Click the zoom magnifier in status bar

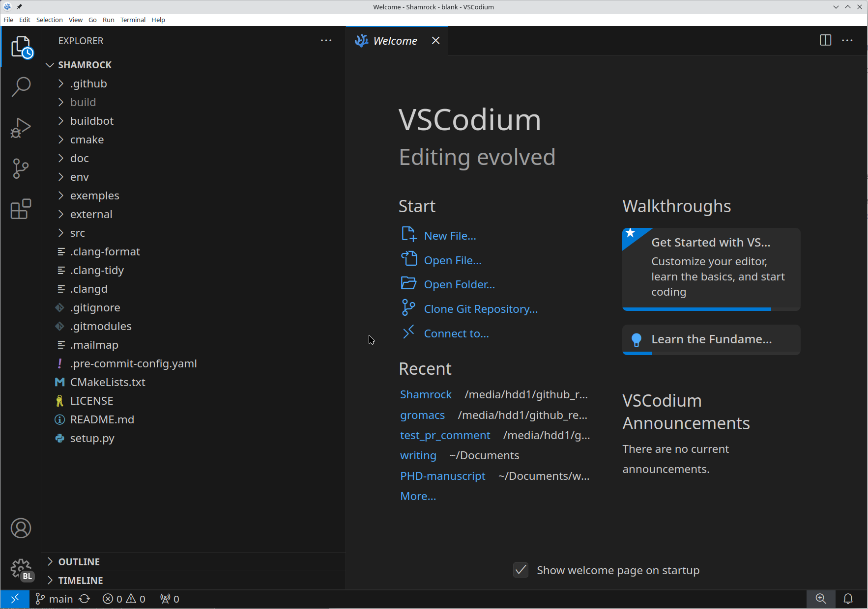coord(821,599)
